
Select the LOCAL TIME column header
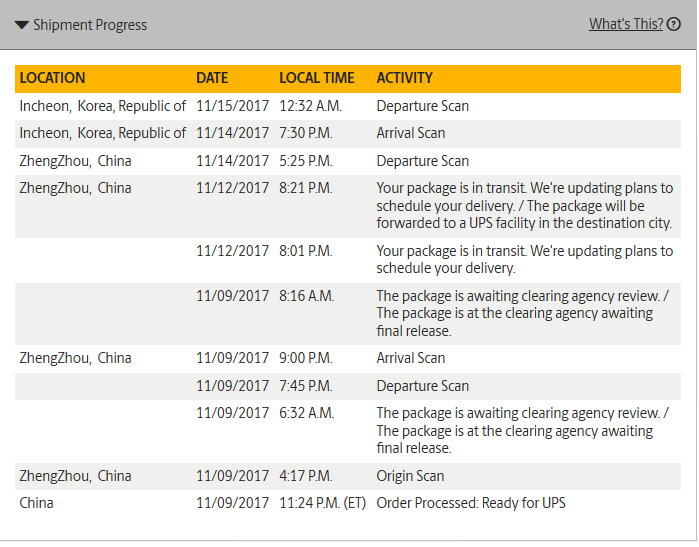coord(317,78)
